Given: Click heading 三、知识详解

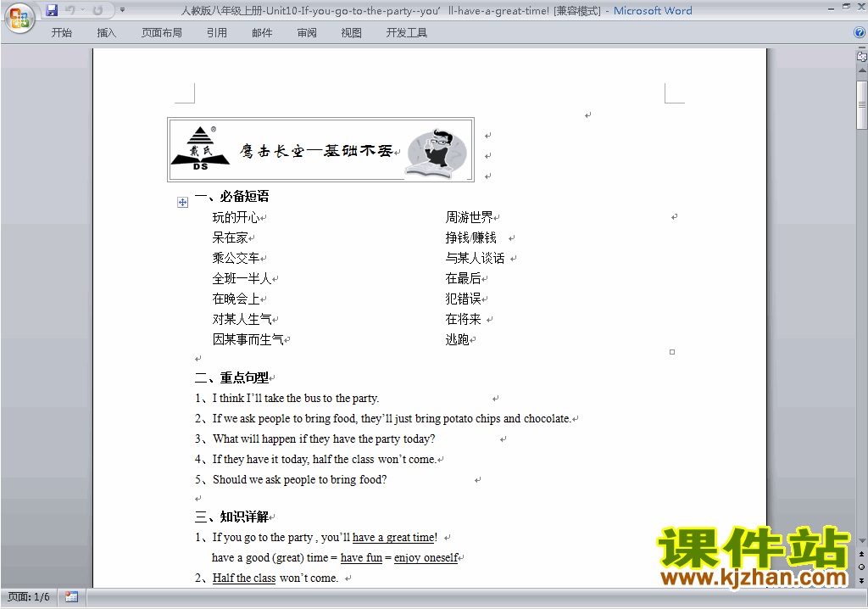Looking at the screenshot, I should click(232, 517).
